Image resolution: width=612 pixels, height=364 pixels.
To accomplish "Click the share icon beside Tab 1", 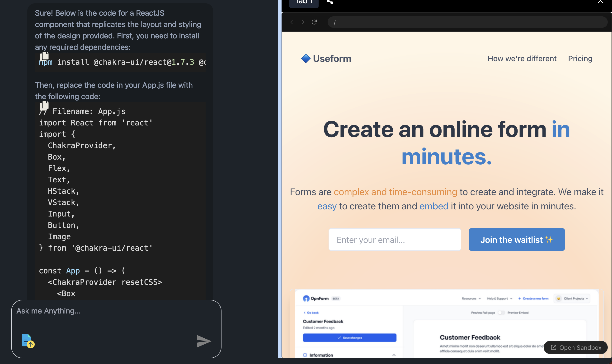I will pos(330,2).
